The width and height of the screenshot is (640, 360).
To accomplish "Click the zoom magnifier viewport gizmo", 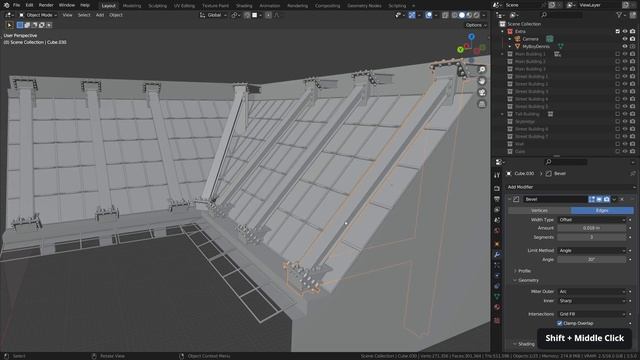I will [482, 70].
